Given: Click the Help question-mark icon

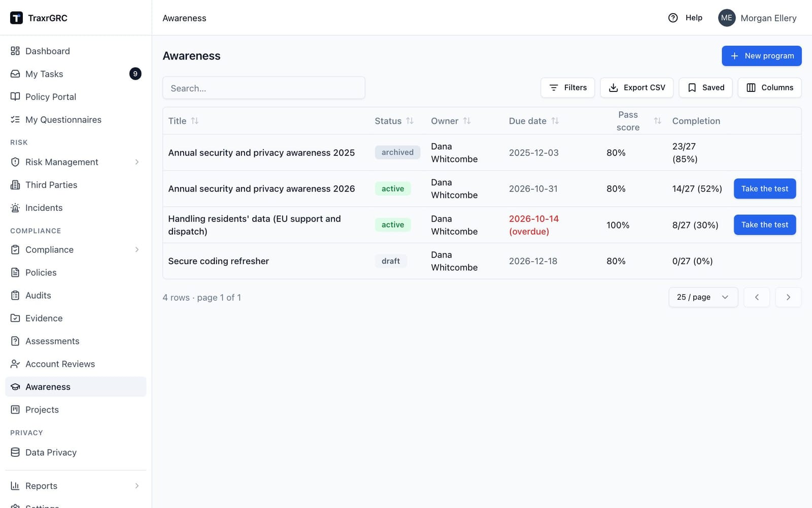Looking at the screenshot, I should (x=673, y=18).
